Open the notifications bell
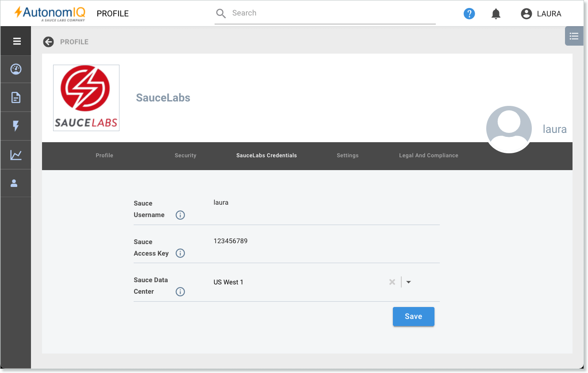Screen dimensions: 588x373 [x=496, y=14]
